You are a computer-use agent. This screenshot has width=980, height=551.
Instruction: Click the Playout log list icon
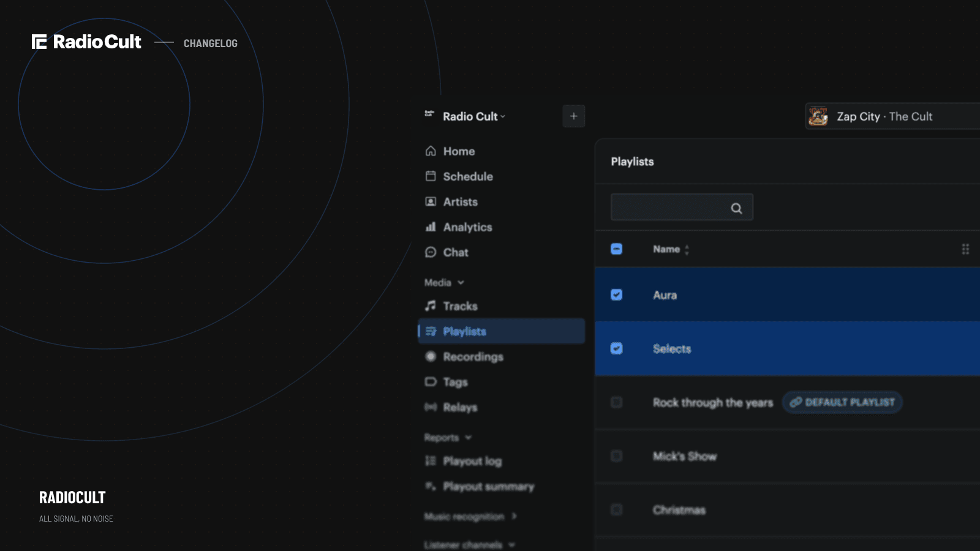point(431,460)
